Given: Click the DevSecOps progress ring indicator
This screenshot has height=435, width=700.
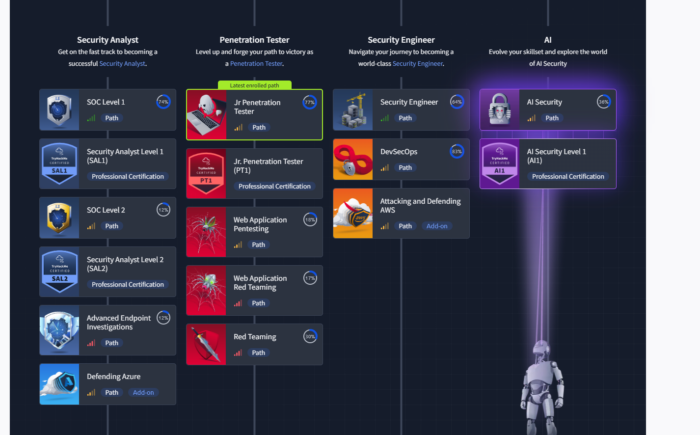Looking at the screenshot, I should tap(457, 151).
